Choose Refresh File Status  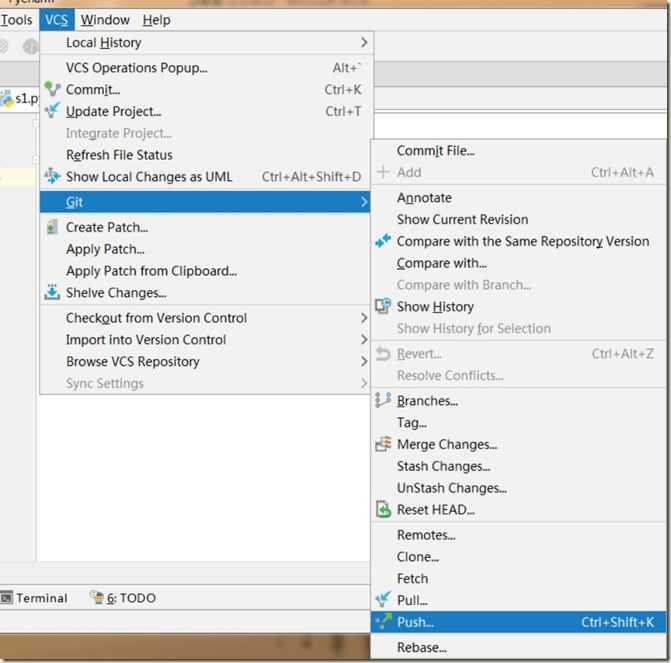[x=205, y=155]
